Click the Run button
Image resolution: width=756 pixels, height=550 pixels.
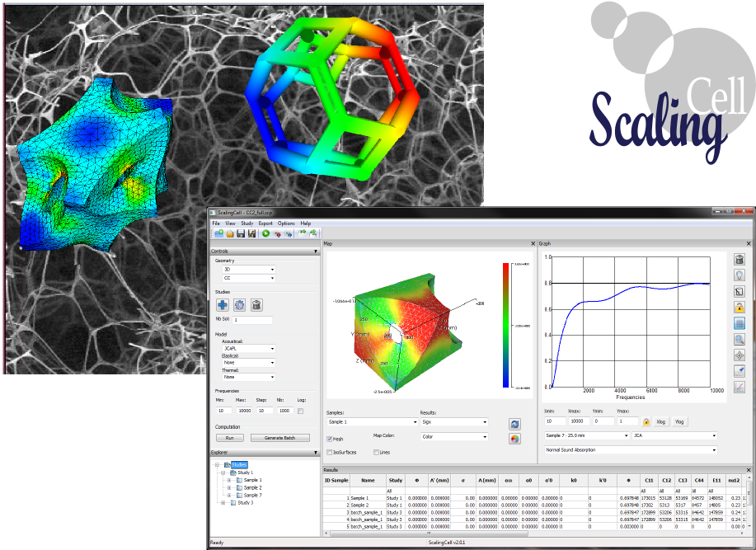(x=229, y=438)
